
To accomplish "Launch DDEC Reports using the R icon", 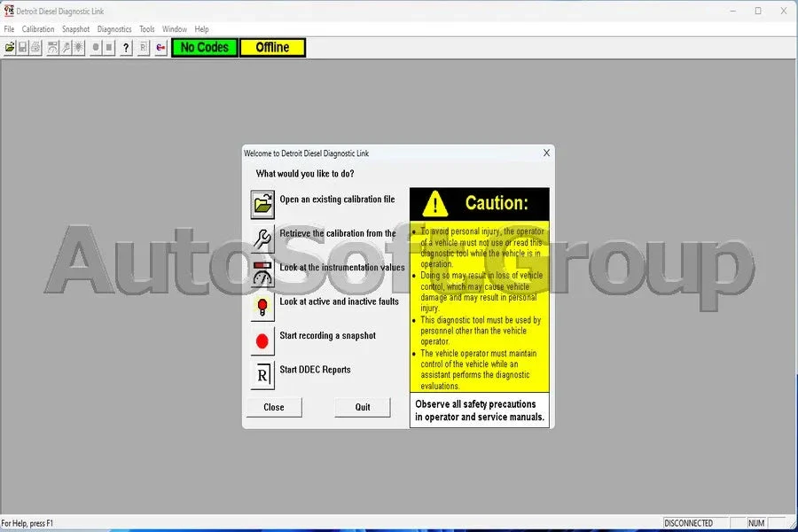I will [262, 375].
